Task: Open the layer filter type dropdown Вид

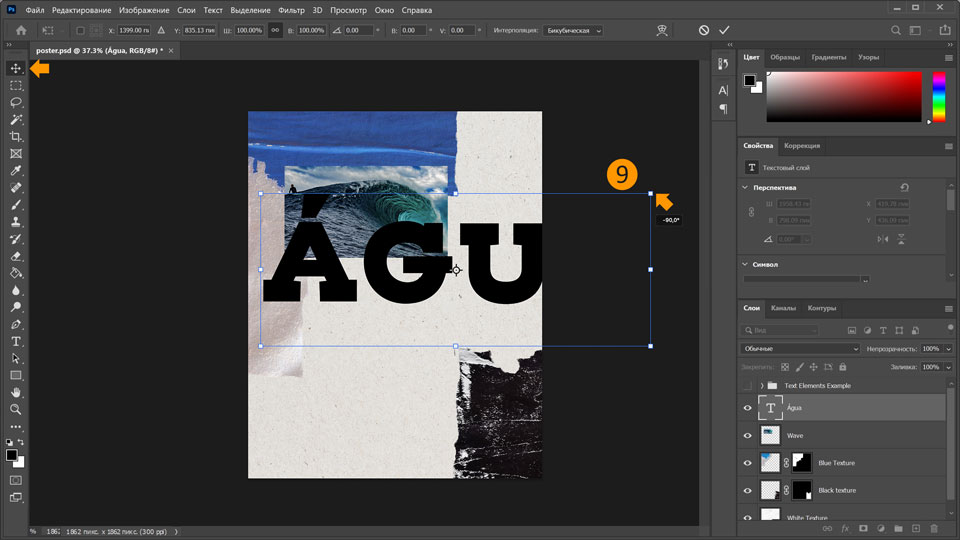Action: click(x=780, y=330)
